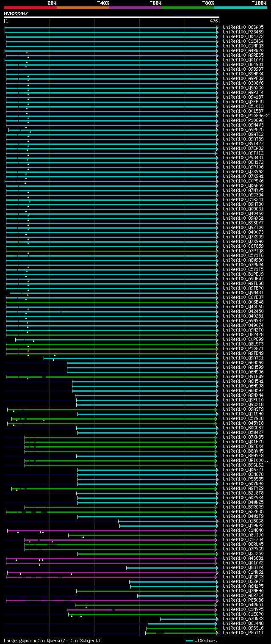Screen dimensions: 271x644
Task: Click the yellow gap triangle in the legend
Action: coord(35,641)
